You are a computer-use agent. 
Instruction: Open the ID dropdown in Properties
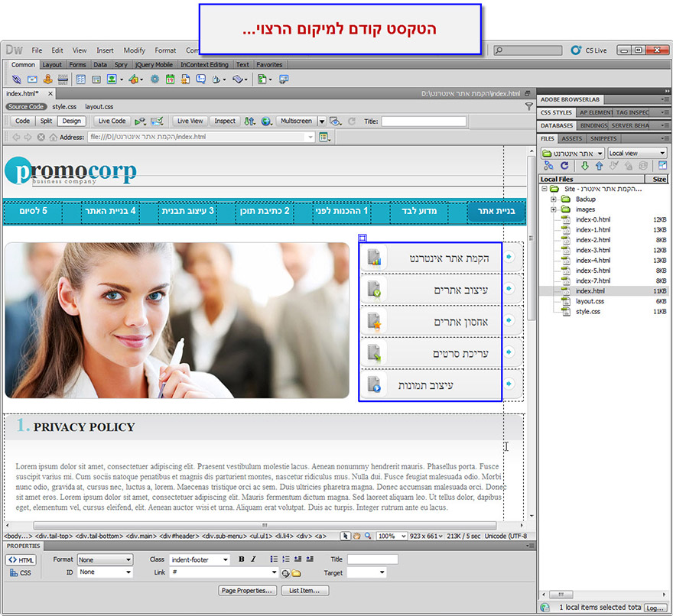[x=106, y=572]
